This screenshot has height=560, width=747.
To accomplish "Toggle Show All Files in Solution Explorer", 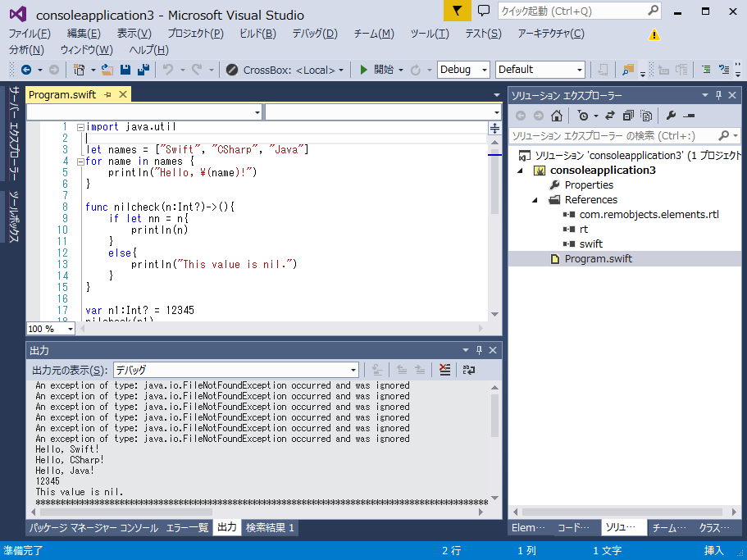I will pos(646,116).
